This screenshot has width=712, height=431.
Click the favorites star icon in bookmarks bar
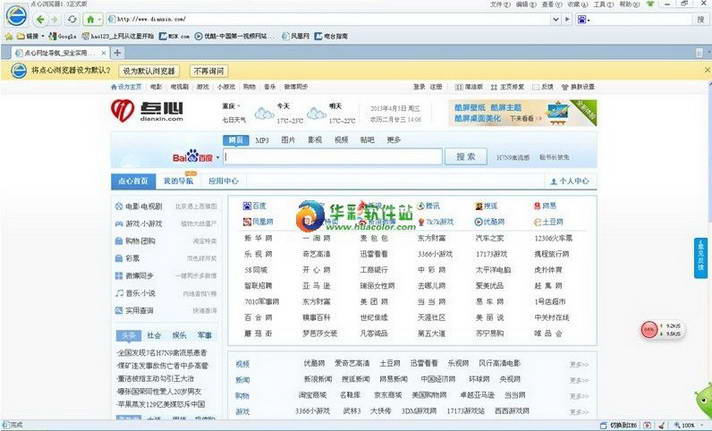point(8,36)
